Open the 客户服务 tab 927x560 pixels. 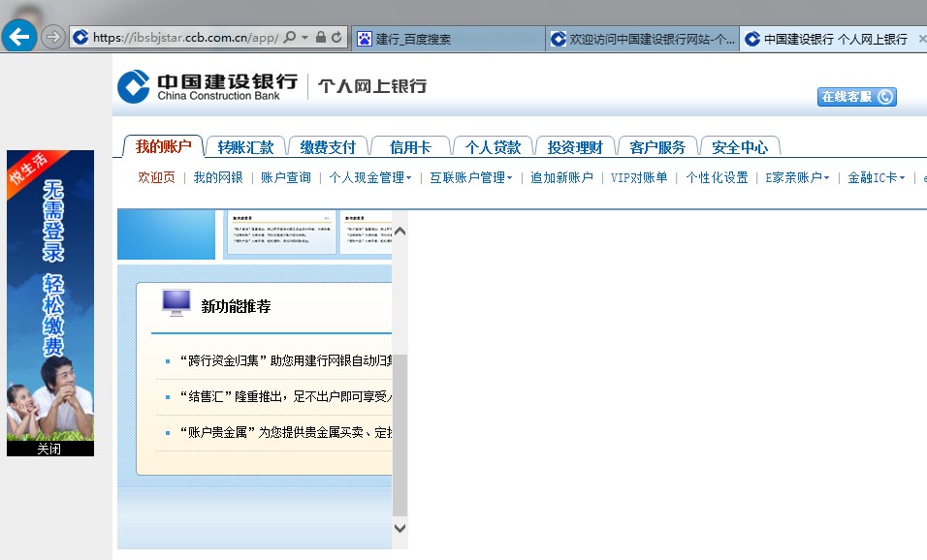657,147
